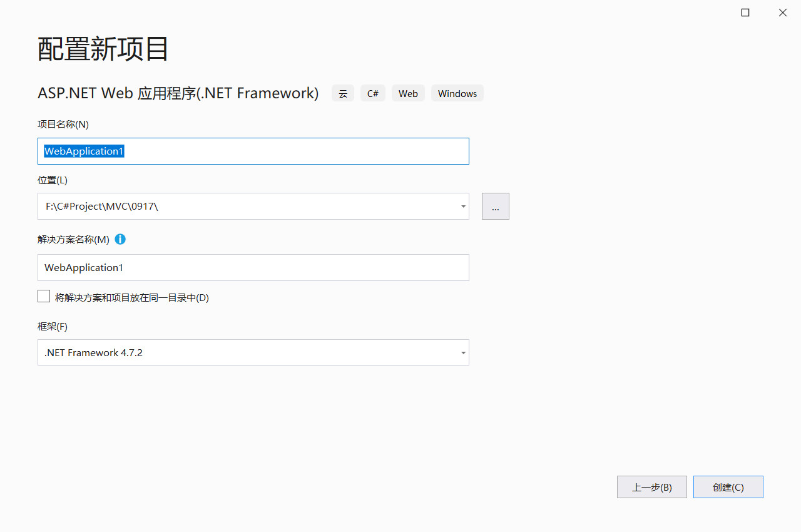This screenshot has height=532, width=801.
Task: Click the 云 tag badge
Action: 343,93
